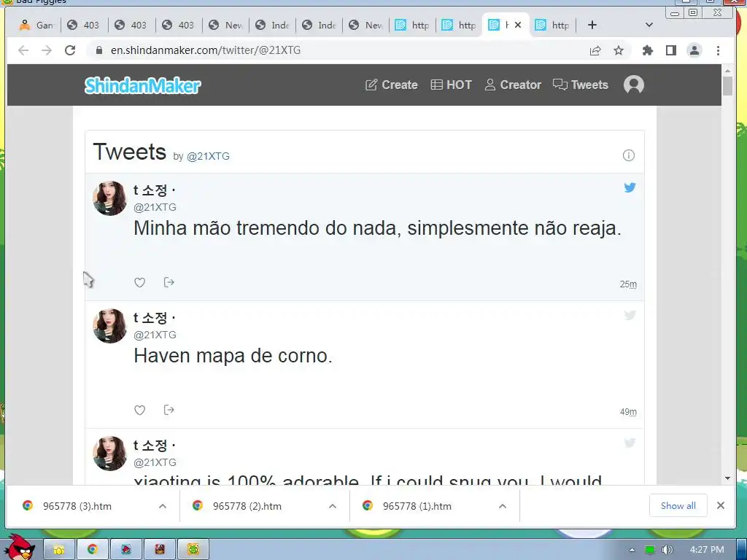Viewport: 747px width, 560px height.
Task: Reload the current page
Action: 70,50
